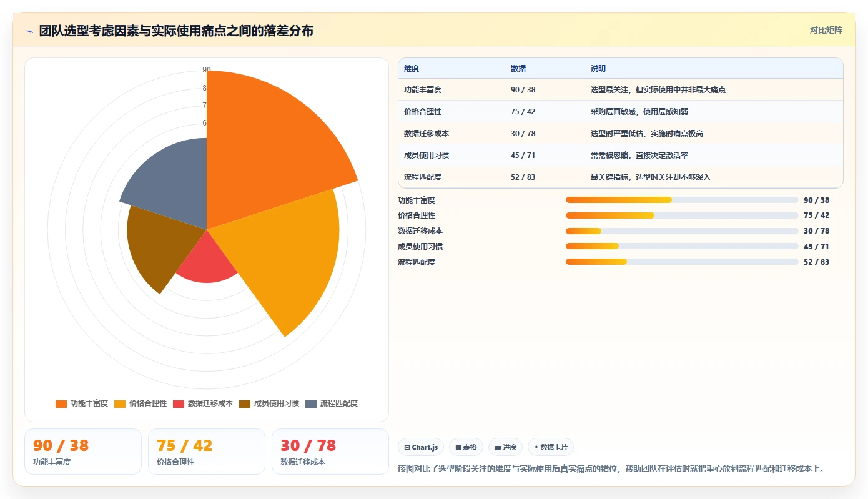Click table value 75 / 42
This screenshot has height=499, width=868.
point(523,112)
